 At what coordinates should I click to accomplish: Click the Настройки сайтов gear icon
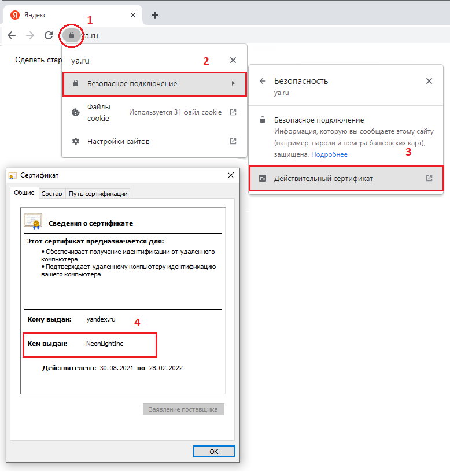75,141
